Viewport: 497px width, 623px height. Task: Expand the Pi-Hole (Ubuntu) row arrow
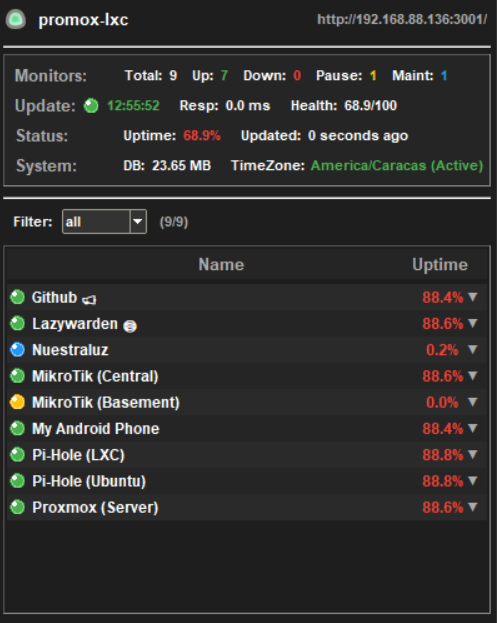(472, 480)
